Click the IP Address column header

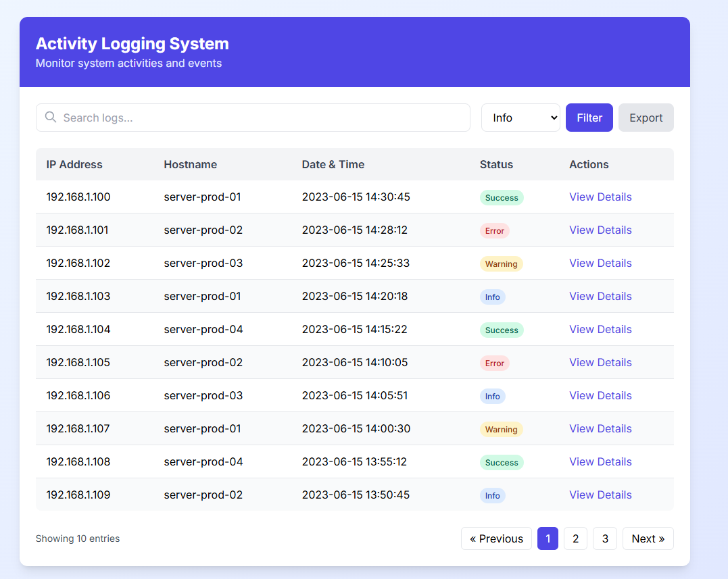pyautogui.click(x=74, y=164)
